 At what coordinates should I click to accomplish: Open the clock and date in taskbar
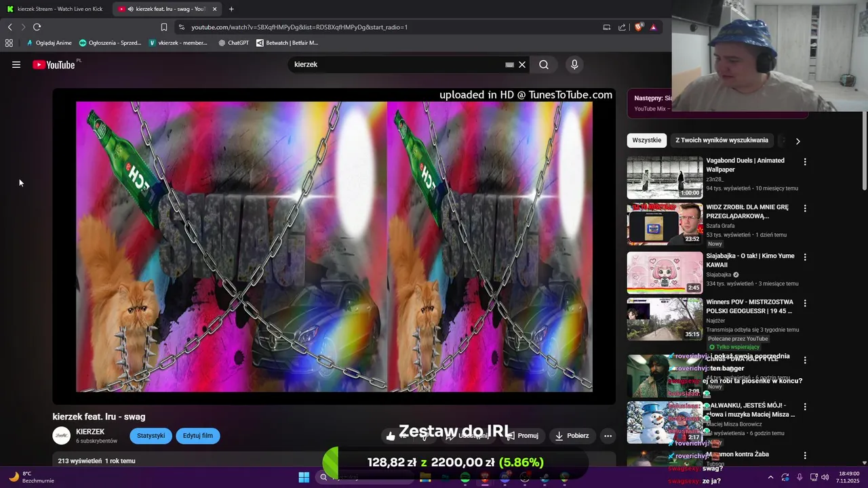(x=849, y=477)
